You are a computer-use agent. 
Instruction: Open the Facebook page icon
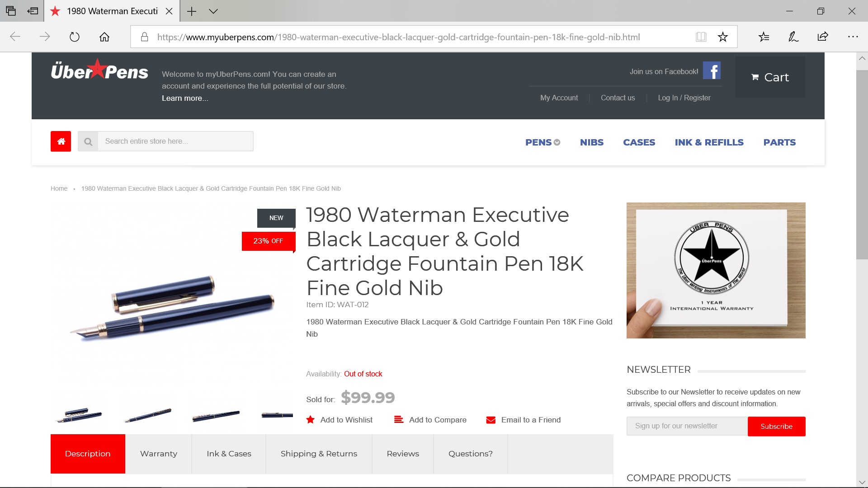click(712, 70)
